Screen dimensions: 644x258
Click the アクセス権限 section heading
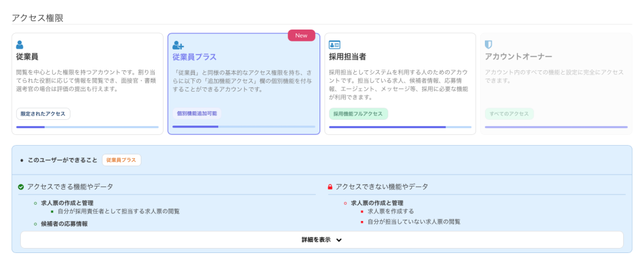point(38,18)
